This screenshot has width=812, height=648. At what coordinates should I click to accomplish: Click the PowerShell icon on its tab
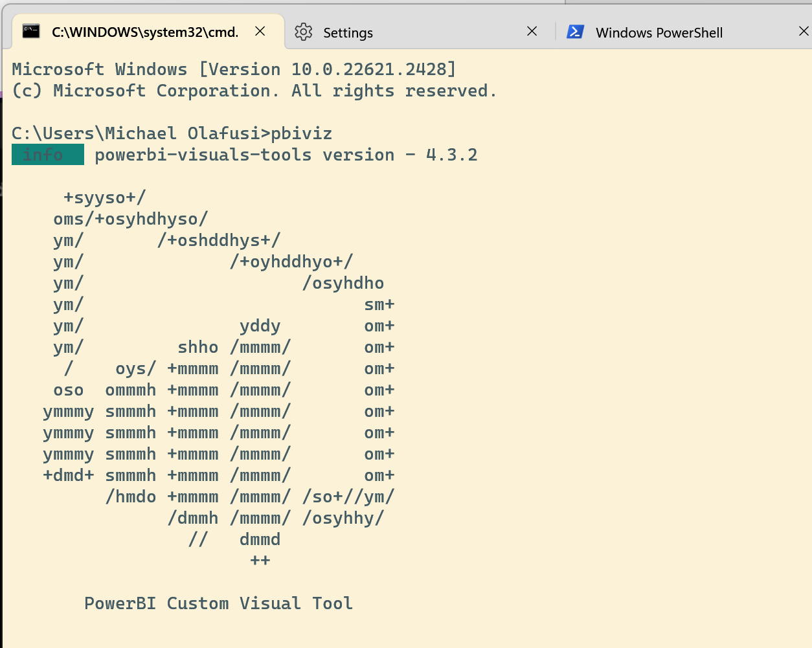pos(576,32)
